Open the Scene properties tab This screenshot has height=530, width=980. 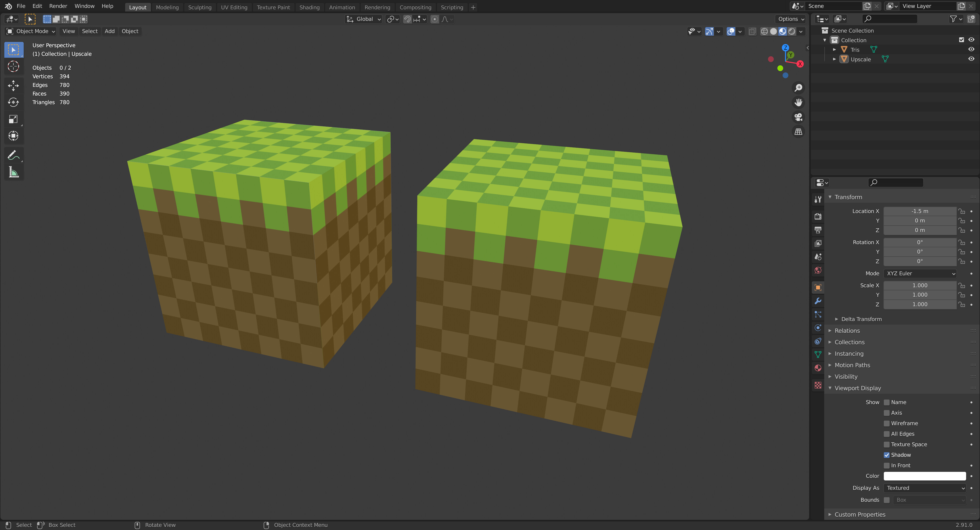[818, 257]
